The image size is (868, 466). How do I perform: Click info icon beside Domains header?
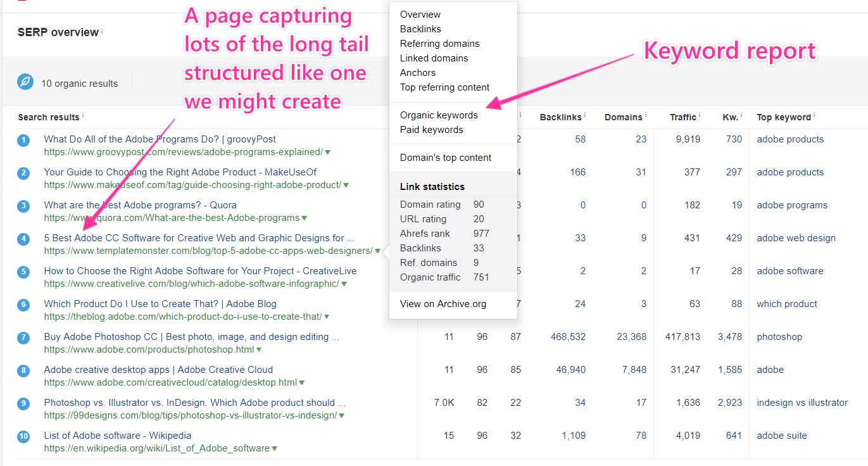click(645, 115)
